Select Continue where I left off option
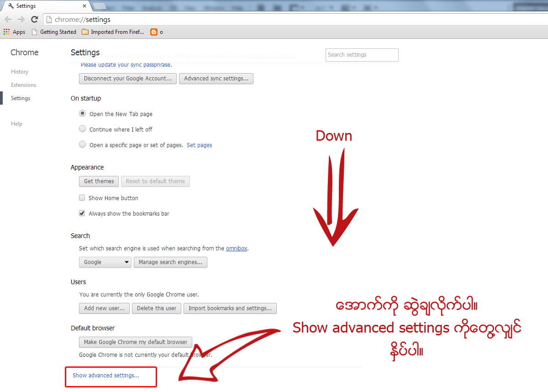Screen dimensions: 548x392 [x=82, y=128]
